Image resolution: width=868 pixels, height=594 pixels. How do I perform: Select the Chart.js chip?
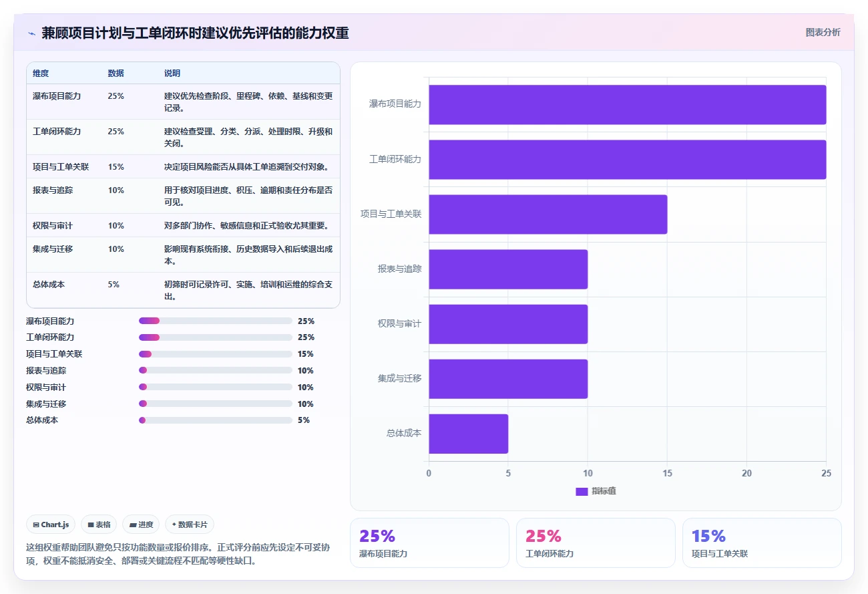(x=51, y=525)
